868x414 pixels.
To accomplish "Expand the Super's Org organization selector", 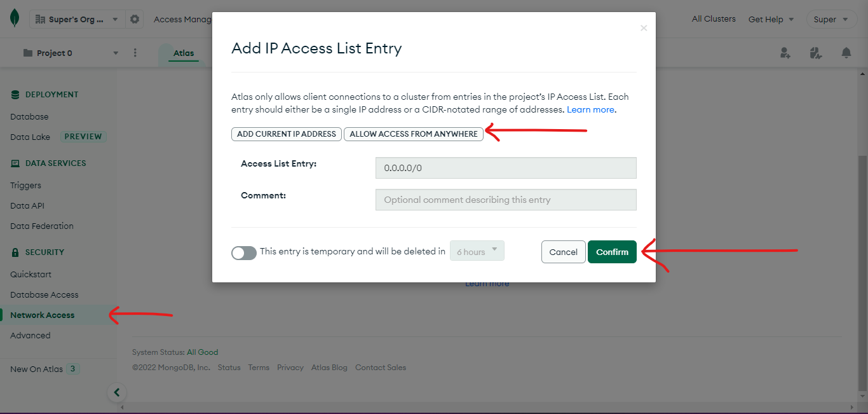I will click(76, 19).
